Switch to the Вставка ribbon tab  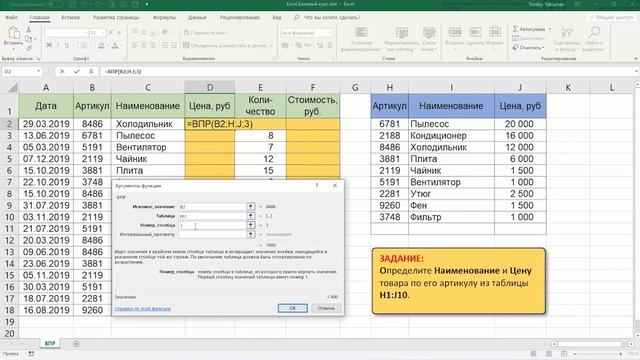tap(71, 18)
